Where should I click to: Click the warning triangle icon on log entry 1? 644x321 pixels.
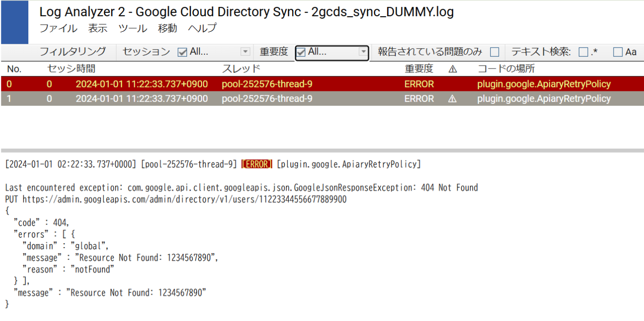pyautogui.click(x=452, y=98)
